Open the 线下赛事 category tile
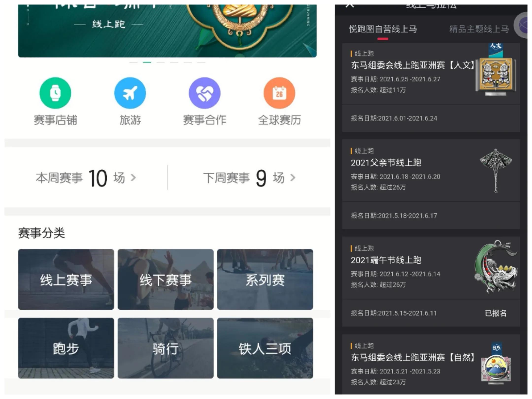Image resolution: width=532 pixels, height=399 pixels. click(x=166, y=279)
